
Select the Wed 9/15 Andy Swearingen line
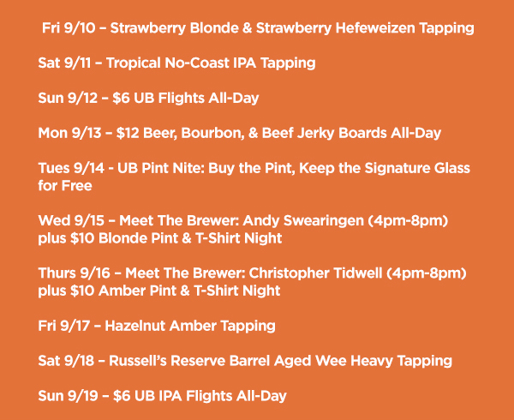243,220
